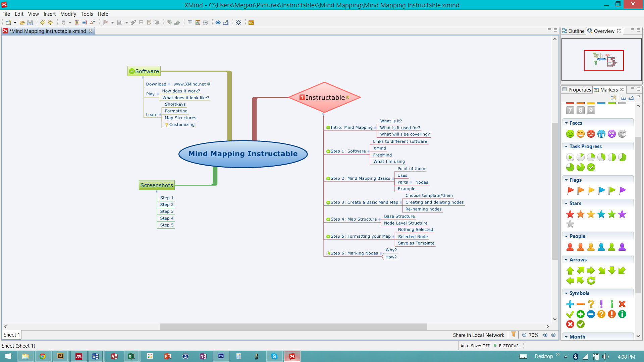Select the red person icon in People section
This screenshot has width=644, height=362.
[x=570, y=247]
